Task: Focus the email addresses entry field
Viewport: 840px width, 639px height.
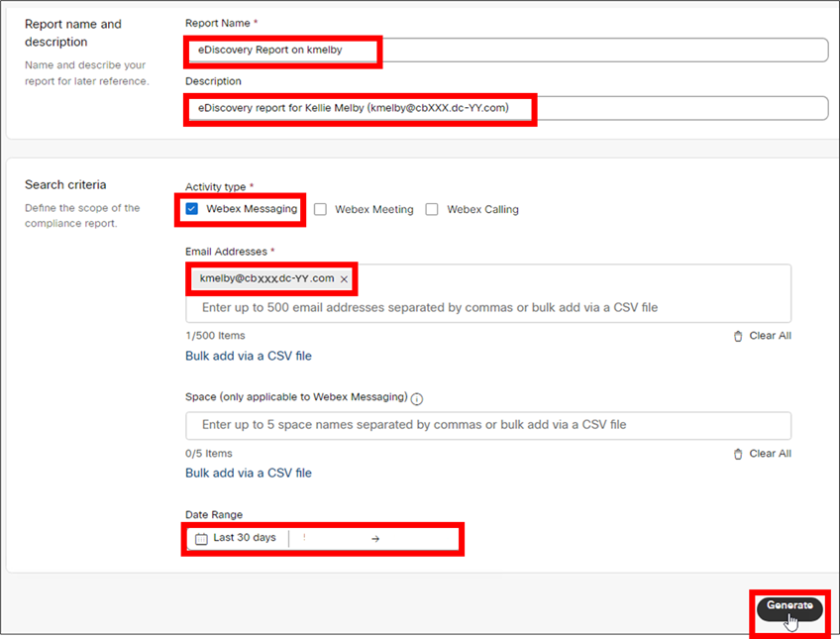Action: point(485,308)
